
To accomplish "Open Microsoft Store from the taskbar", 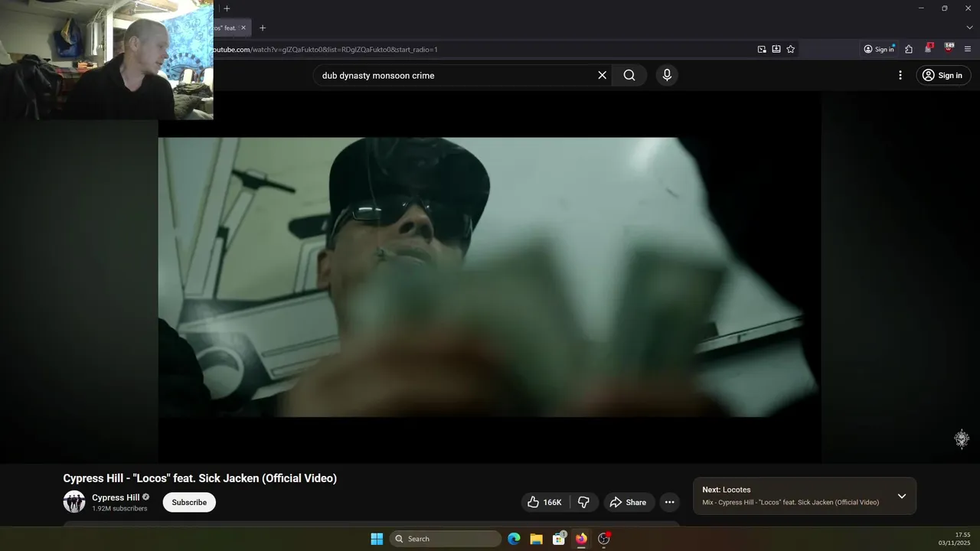I will (559, 539).
